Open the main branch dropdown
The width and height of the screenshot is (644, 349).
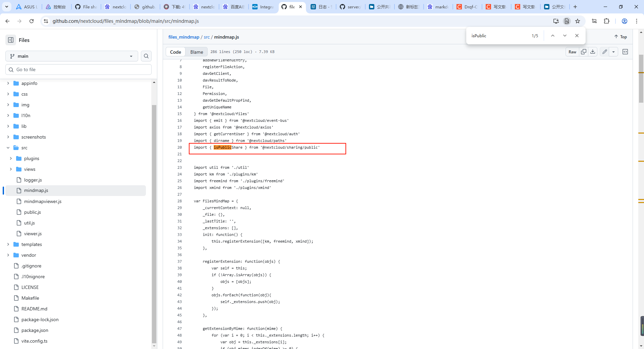click(x=72, y=56)
